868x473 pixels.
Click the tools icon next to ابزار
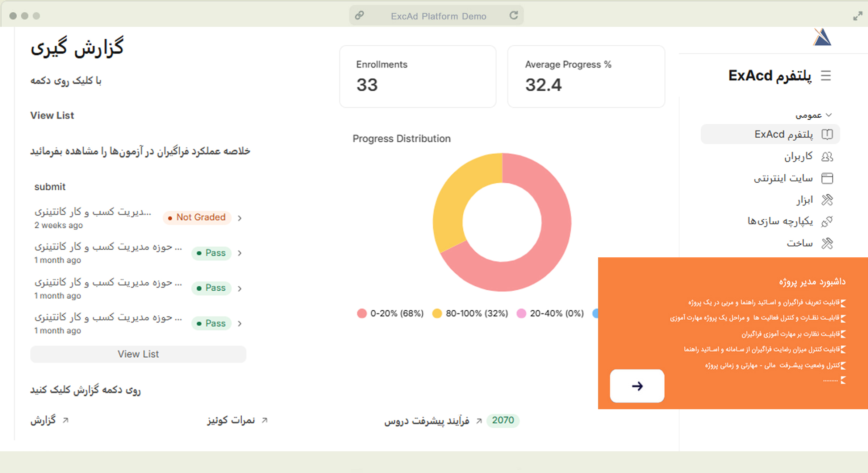(827, 200)
